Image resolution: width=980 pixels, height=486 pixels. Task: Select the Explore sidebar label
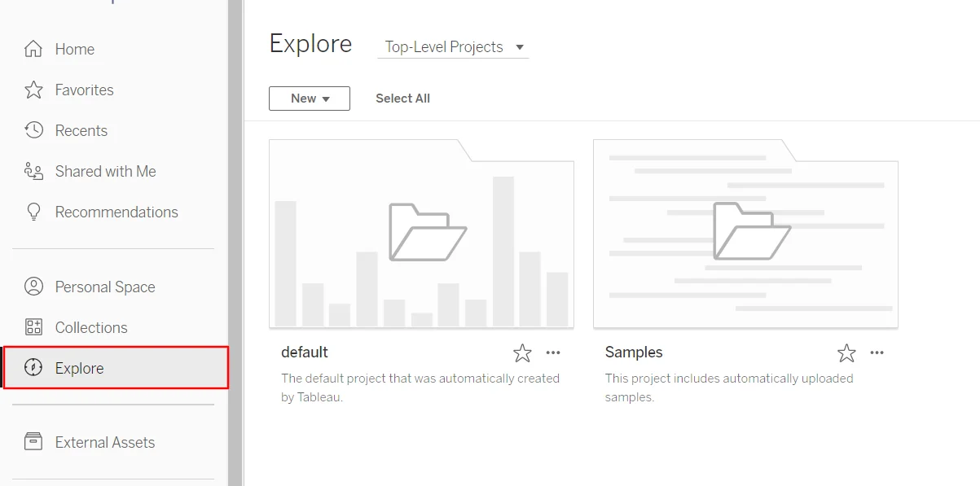[79, 369]
